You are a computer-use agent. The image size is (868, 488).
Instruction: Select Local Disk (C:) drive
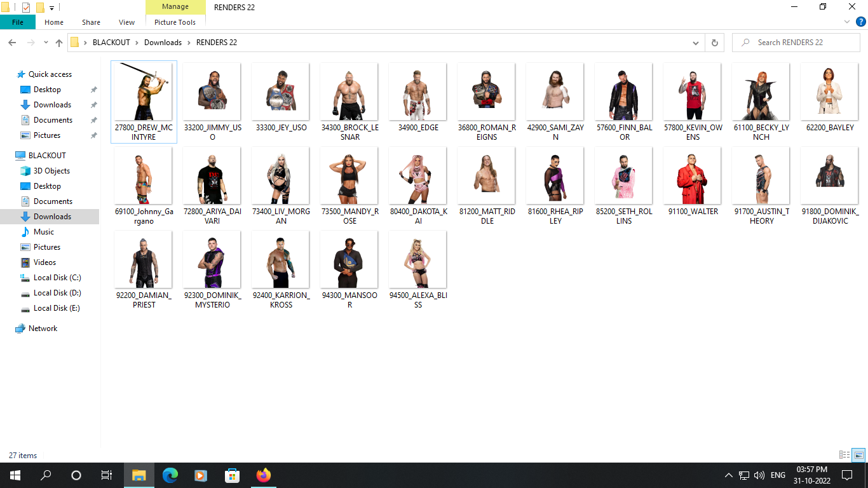click(x=57, y=278)
